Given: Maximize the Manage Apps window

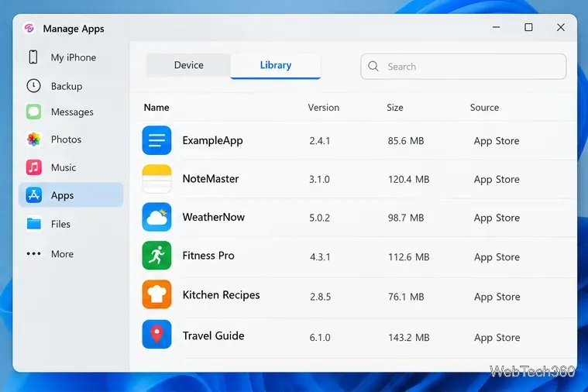Looking at the screenshot, I should [528, 27].
